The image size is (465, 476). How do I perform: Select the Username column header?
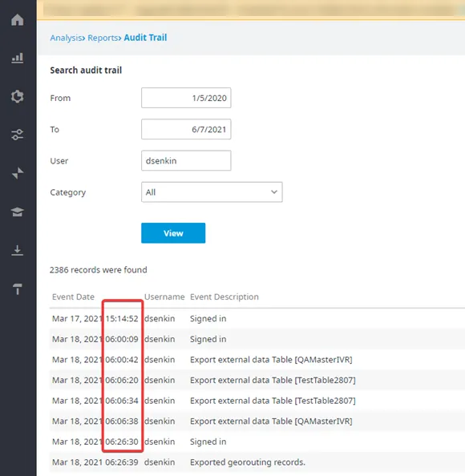164,296
